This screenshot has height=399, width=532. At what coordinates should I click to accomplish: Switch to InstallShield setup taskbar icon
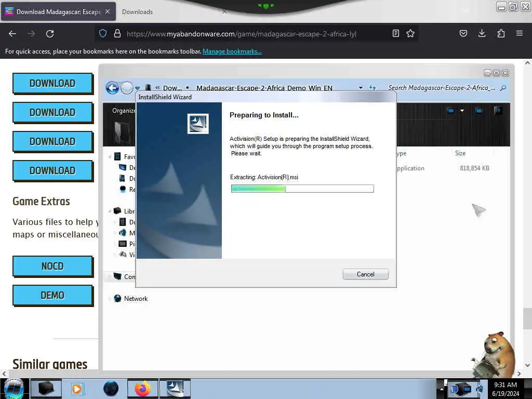175,389
